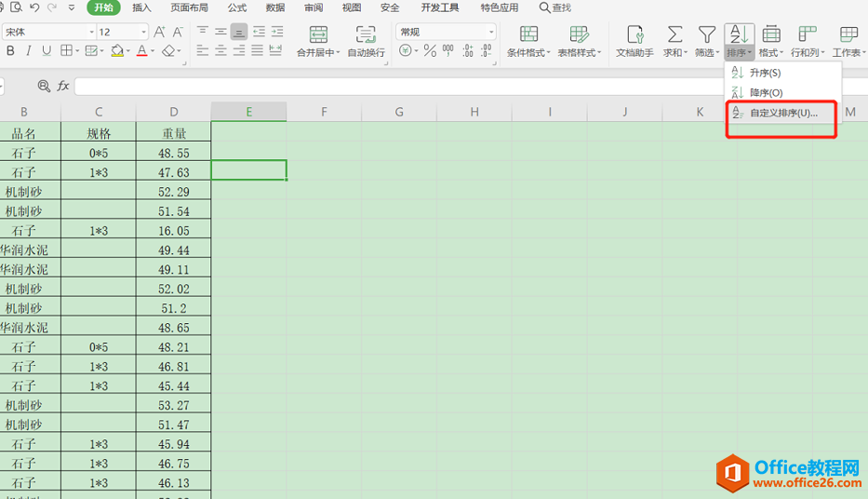Click the undo arrow icon
This screenshot has width=868, height=499.
tap(34, 7)
